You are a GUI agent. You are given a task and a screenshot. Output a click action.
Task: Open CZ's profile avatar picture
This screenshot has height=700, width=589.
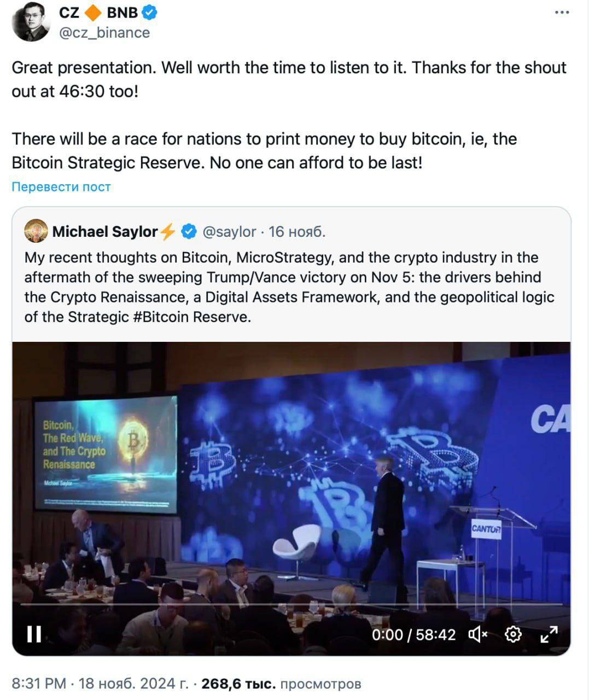[x=31, y=23]
